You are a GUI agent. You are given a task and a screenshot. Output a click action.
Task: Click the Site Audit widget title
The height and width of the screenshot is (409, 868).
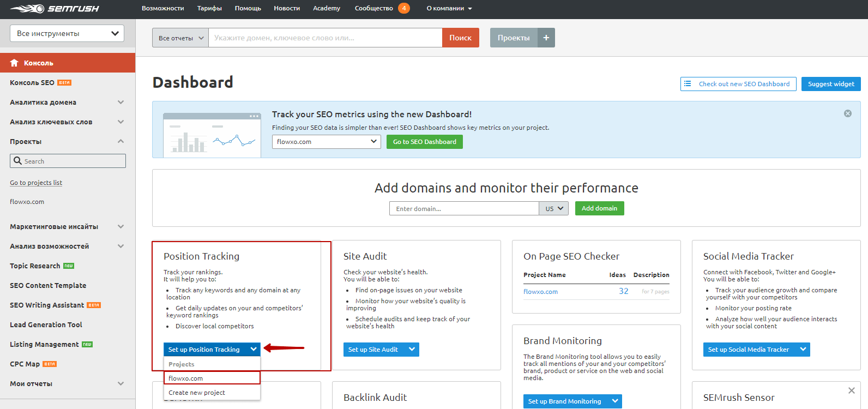(365, 256)
